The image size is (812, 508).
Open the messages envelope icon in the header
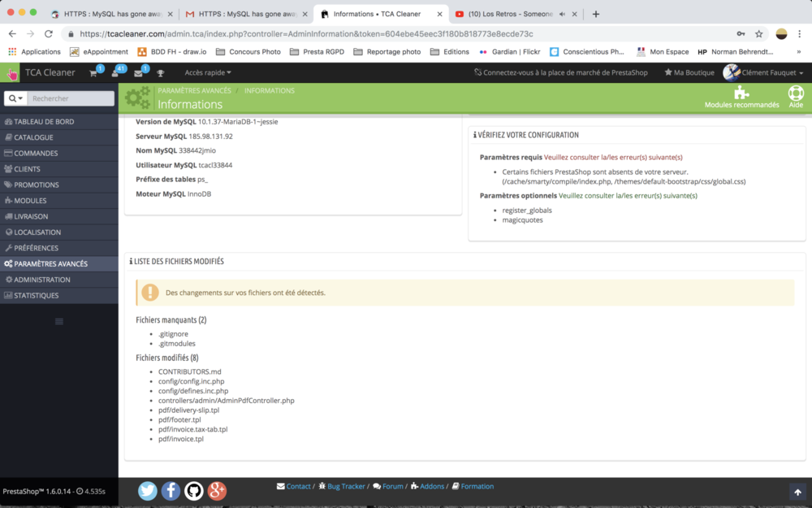point(139,72)
